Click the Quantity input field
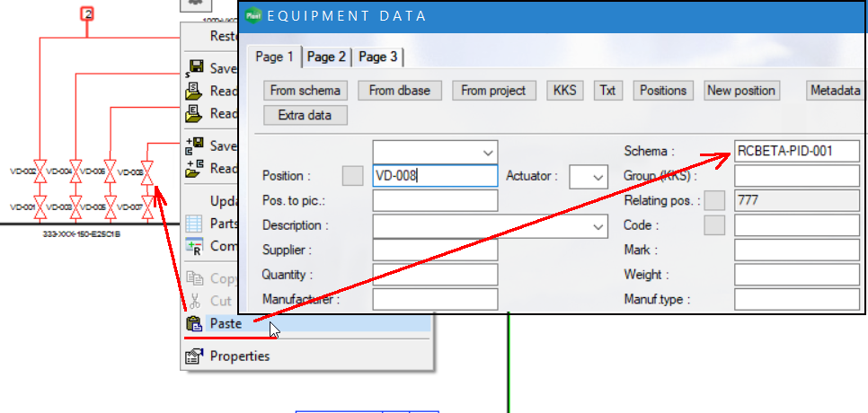 click(435, 275)
